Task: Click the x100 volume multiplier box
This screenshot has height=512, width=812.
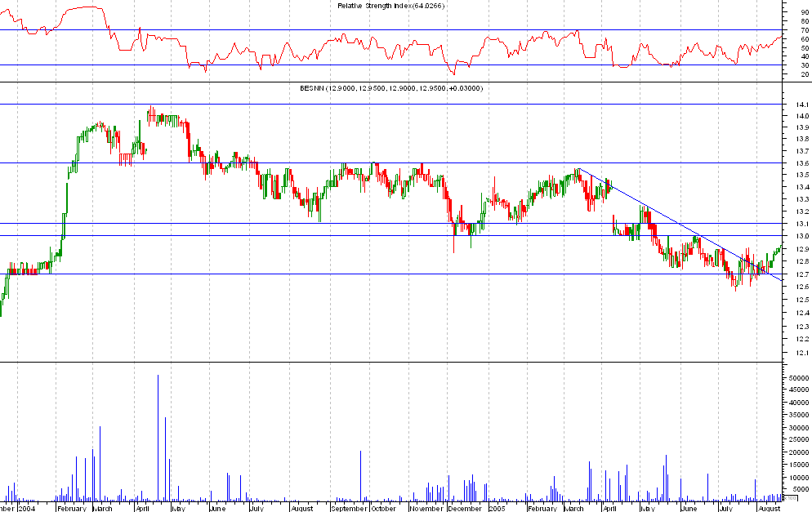Action: [790, 498]
